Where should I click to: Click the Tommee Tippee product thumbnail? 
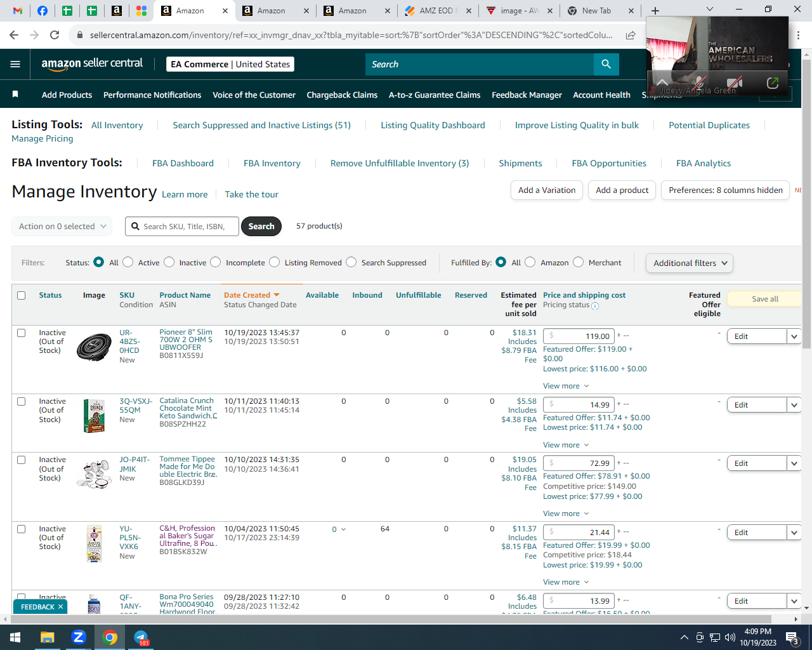[x=94, y=474]
